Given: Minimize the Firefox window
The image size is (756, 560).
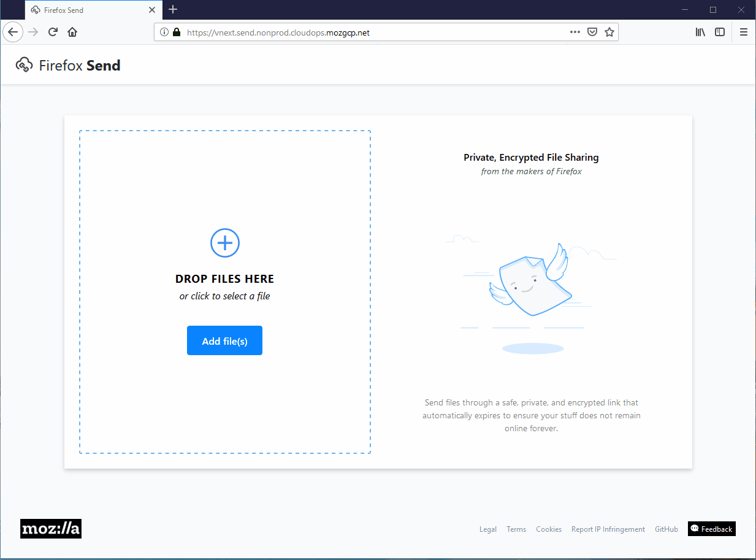Looking at the screenshot, I should coord(685,10).
